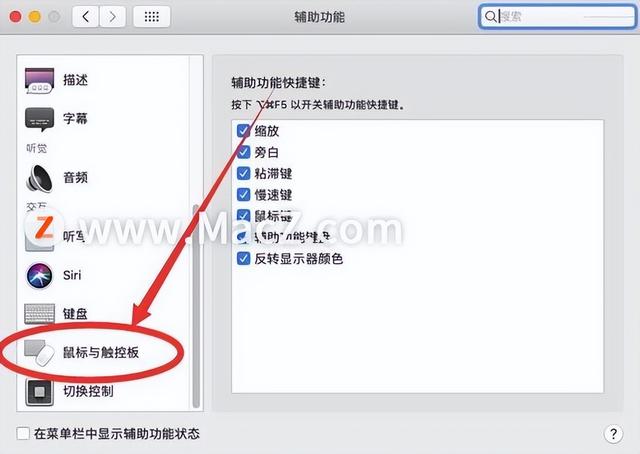Click the yellow minimize window button
The height and width of the screenshot is (454, 640).
[x=35, y=17]
